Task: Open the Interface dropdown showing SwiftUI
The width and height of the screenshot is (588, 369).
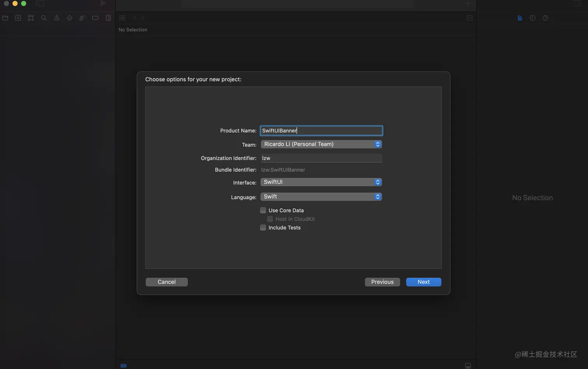Action: (x=321, y=182)
